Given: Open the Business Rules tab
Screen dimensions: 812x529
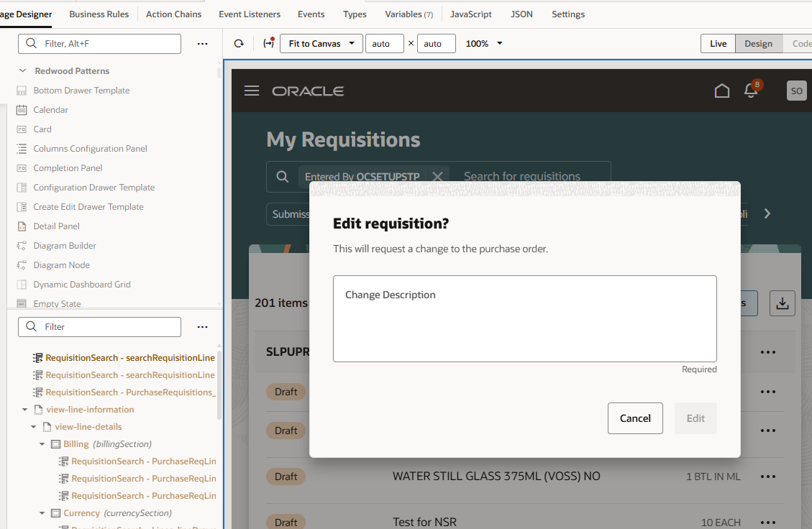Looking at the screenshot, I should [99, 14].
